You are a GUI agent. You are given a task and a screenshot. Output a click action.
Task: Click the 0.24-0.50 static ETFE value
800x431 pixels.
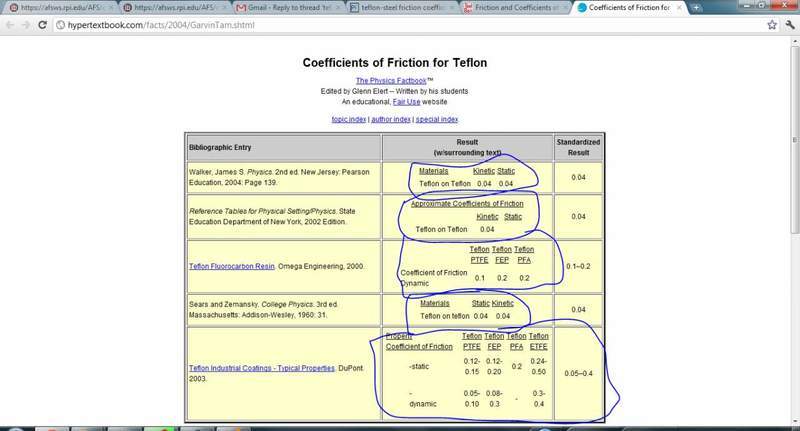(538, 367)
